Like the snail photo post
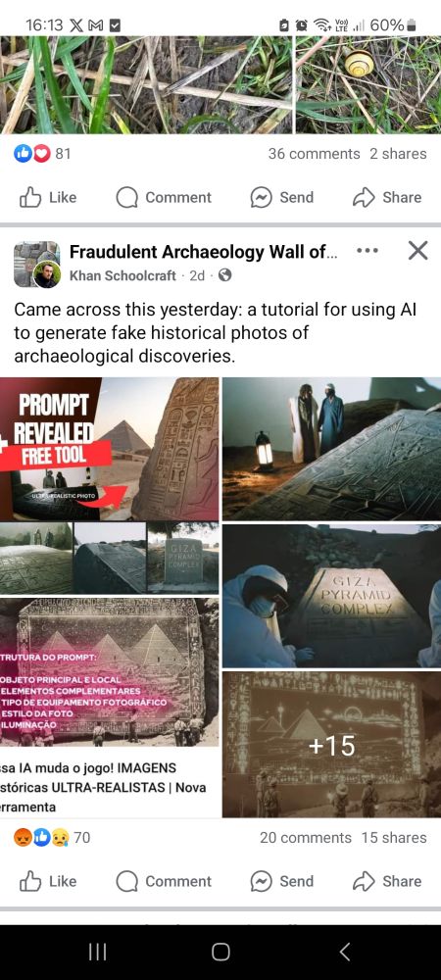Viewport: 441px width, 980px height. click(48, 198)
